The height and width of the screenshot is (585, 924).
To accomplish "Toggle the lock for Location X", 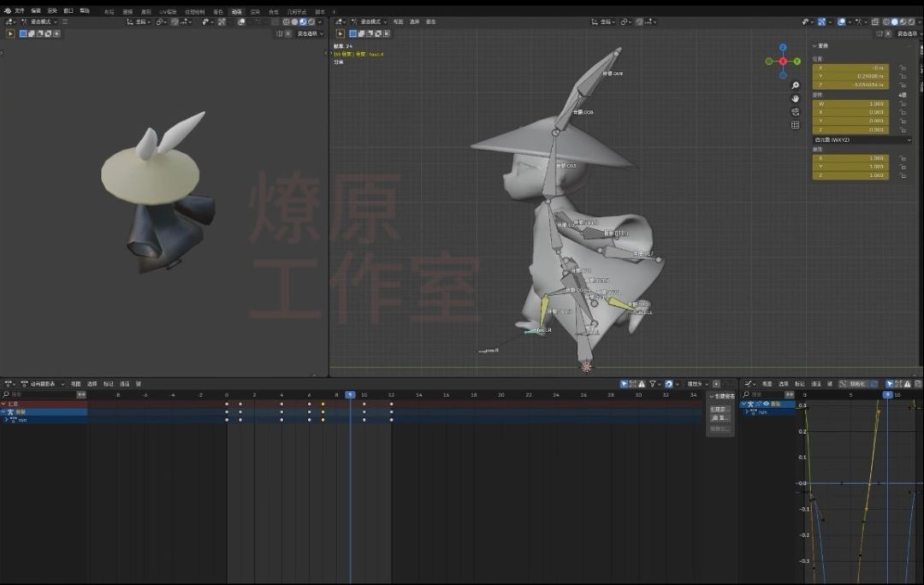I will pyautogui.click(x=903, y=68).
